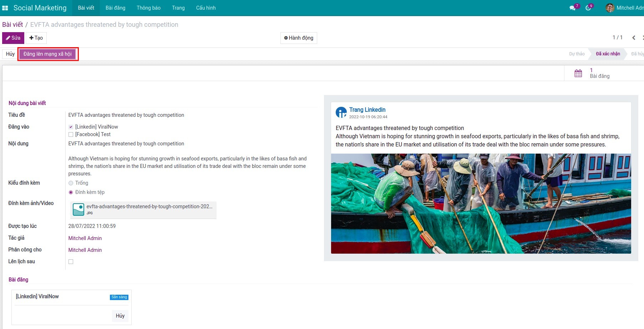This screenshot has height=329, width=644.
Task: Tick the Lên lịch sau checkbox
Action: 71,261
